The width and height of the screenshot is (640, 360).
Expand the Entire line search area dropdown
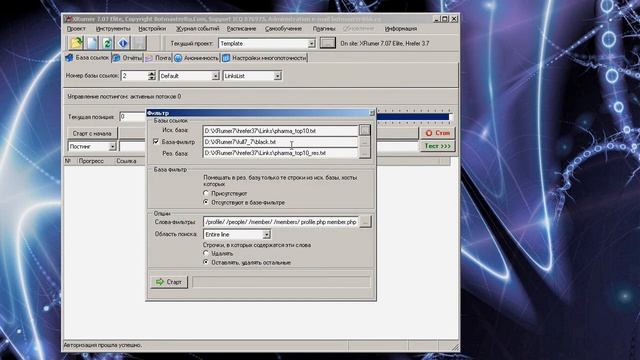267,234
